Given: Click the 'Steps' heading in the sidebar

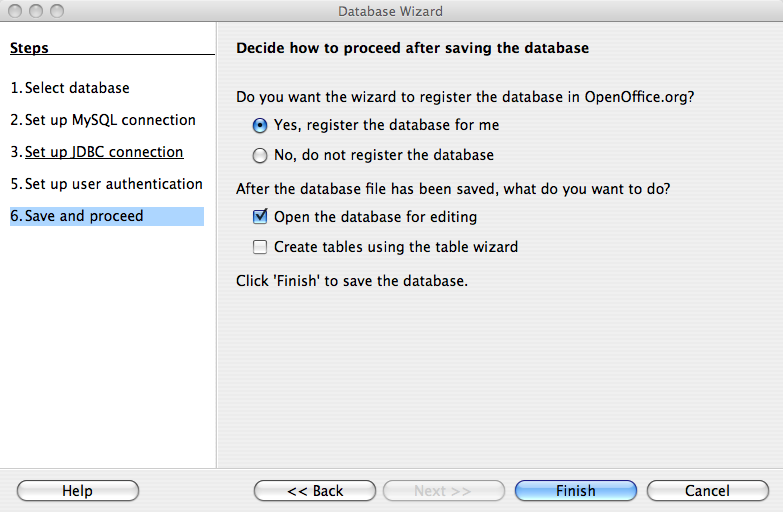Looking at the screenshot, I should (29, 48).
